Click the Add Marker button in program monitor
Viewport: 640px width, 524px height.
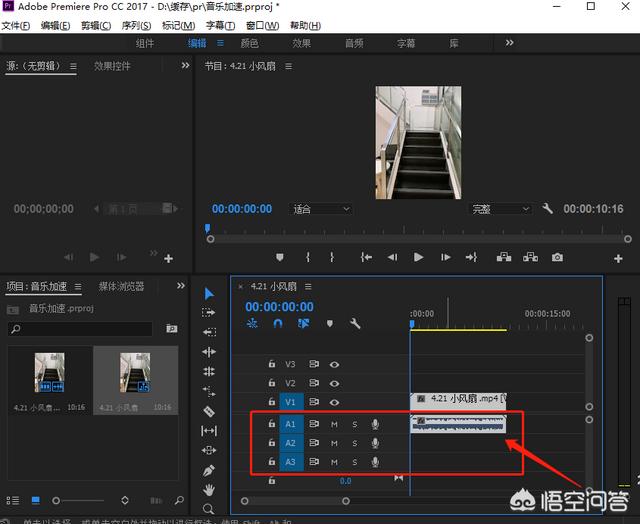(x=279, y=257)
